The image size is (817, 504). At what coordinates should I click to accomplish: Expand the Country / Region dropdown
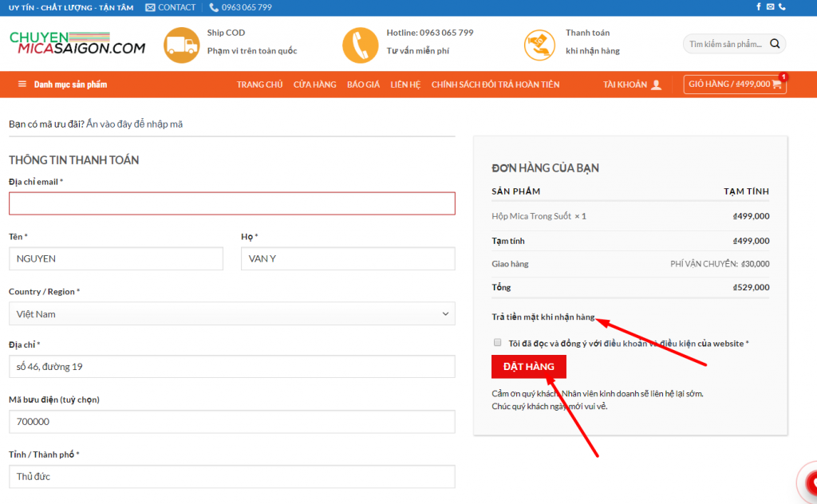(232, 314)
